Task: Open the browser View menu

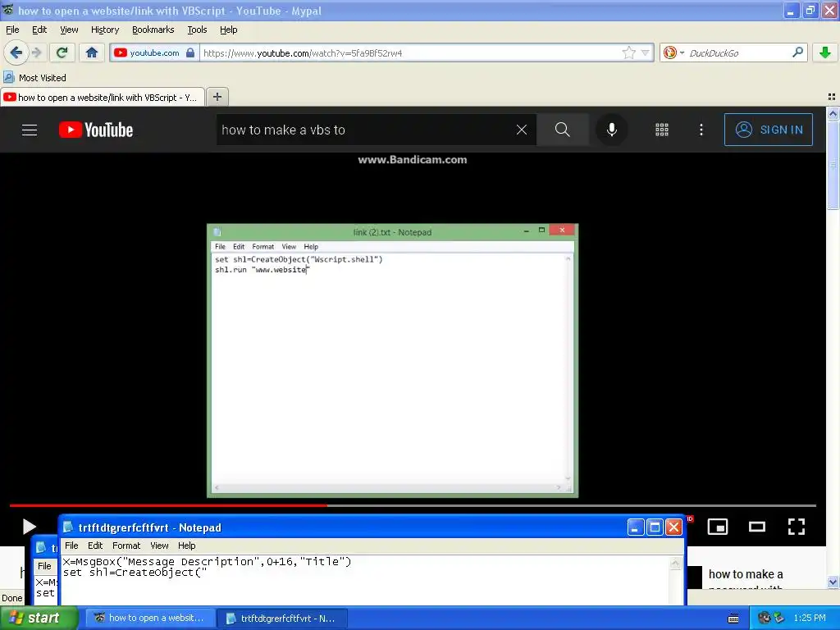Action: [x=69, y=30]
